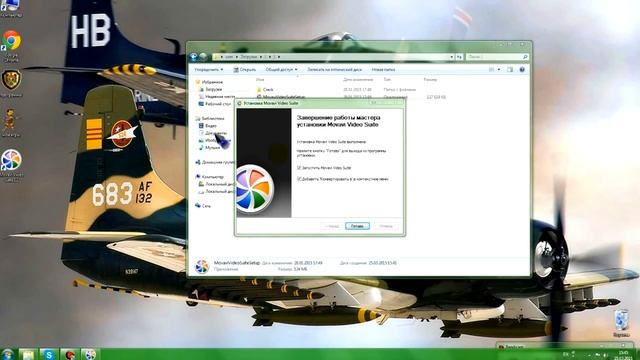Click the Explorer search field
Image resolution: width=640 pixels, height=360 pixels.
point(497,57)
